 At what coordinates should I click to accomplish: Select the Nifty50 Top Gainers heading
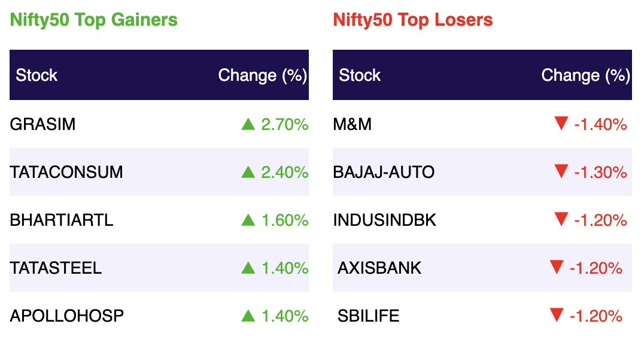[93, 20]
